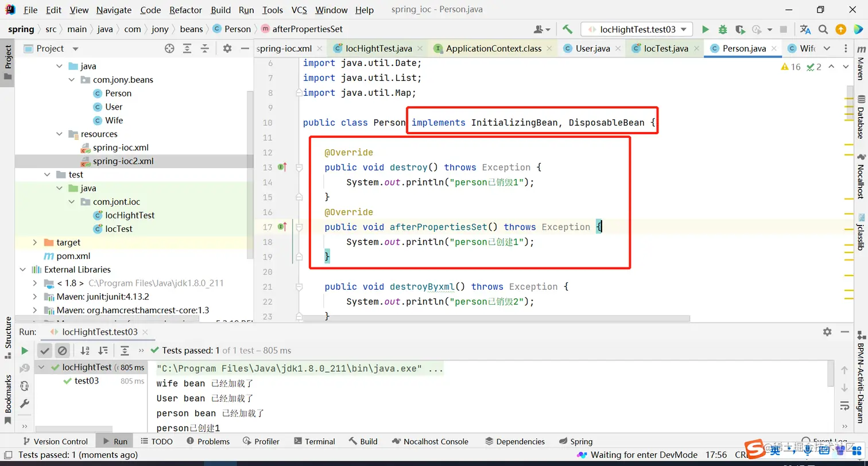The image size is (868, 466).
Task: Click the stop run square icon
Action: pyautogui.click(x=784, y=29)
